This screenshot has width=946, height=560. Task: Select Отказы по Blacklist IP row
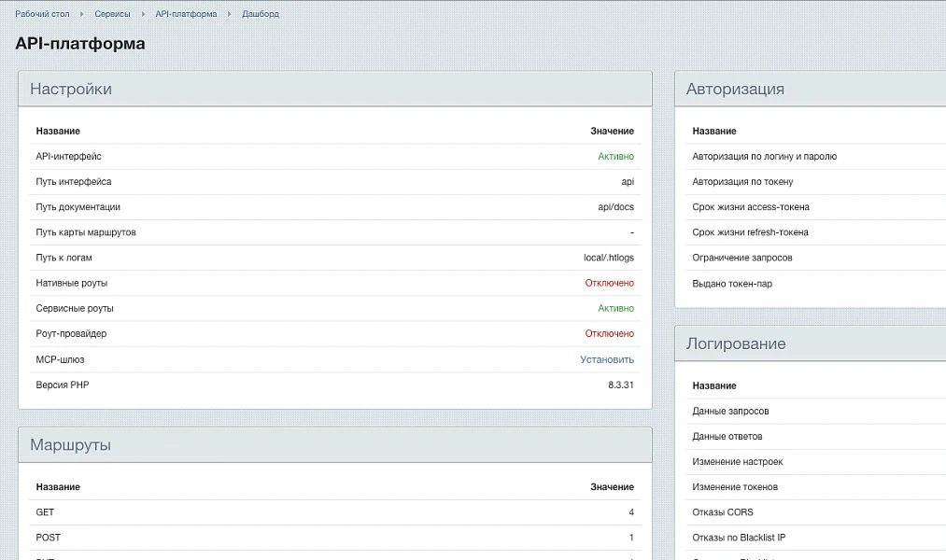815,537
